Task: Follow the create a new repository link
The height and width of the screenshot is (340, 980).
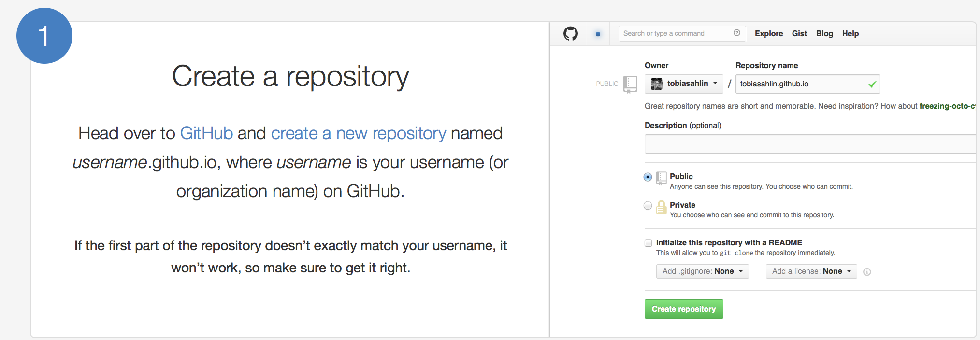Action: [x=359, y=133]
